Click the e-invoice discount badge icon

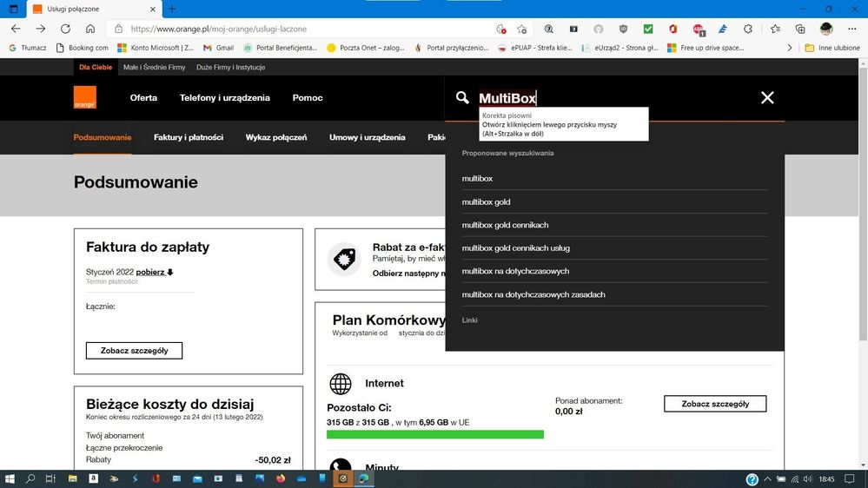(344, 259)
